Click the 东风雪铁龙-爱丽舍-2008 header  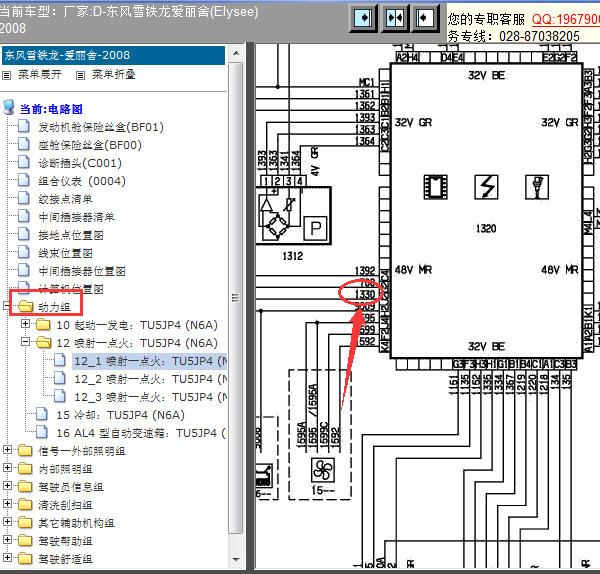point(113,55)
